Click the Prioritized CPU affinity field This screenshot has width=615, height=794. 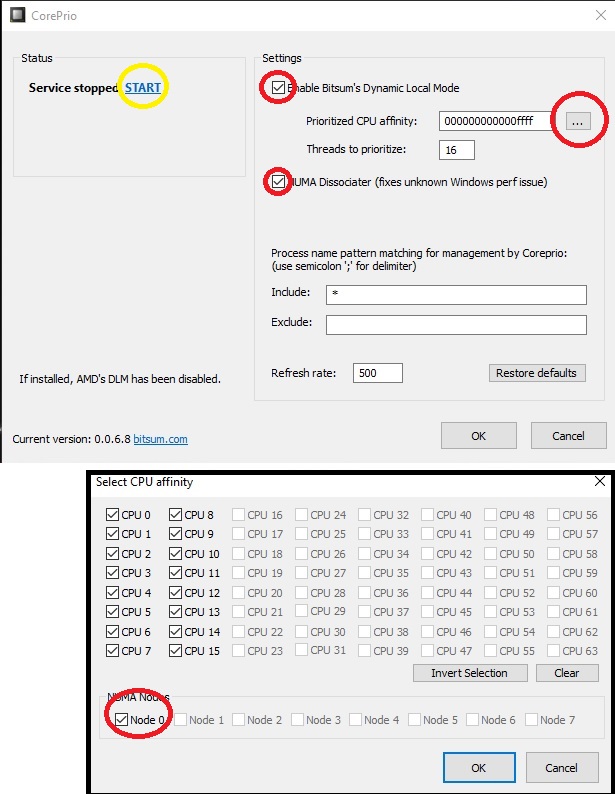click(495, 121)
